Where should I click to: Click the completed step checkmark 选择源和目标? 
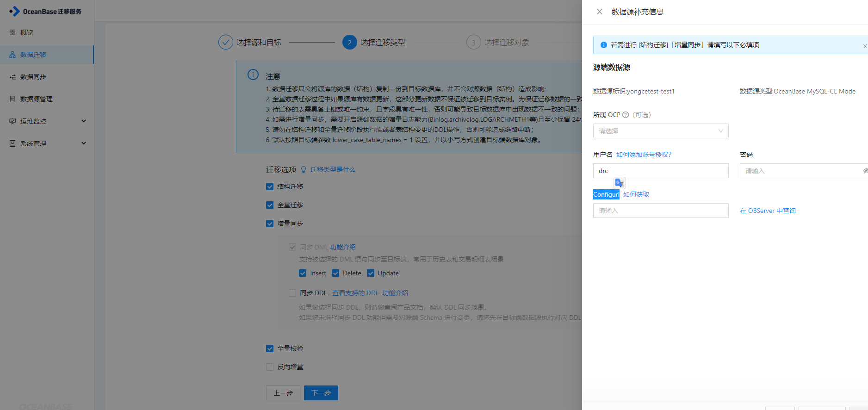click(x=225, y=42)
